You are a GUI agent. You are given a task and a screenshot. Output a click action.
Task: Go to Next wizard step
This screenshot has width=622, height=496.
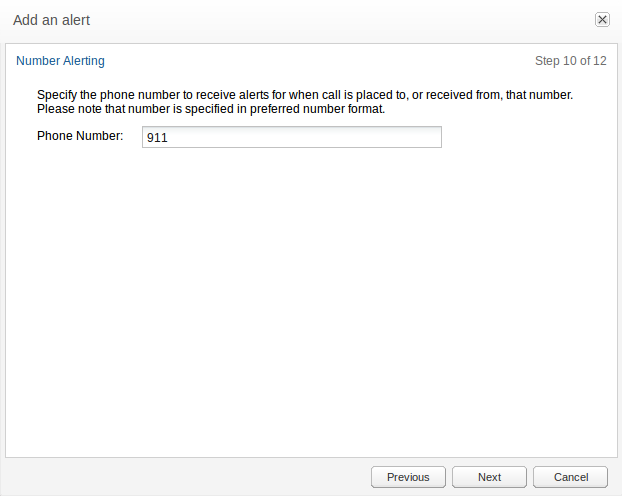pyautogui.click(x=489, y=477)
